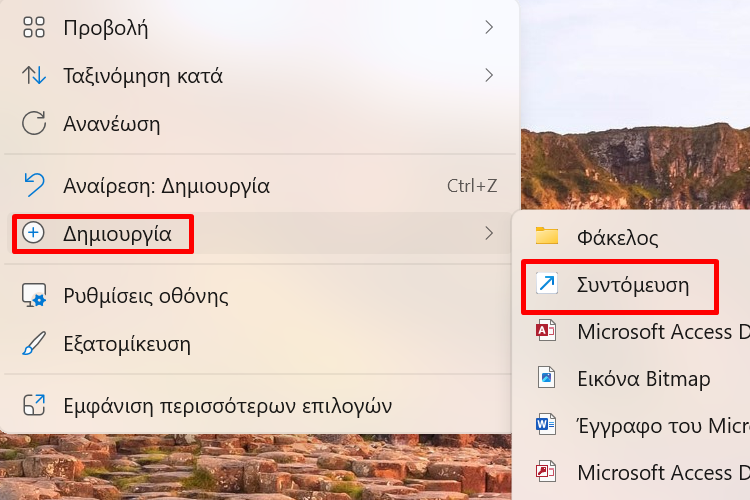The height and width of the screenshot is (500, 750).
Task: Select Αναίρεση: Δημιουργία menu entry
Action: (260, 185)
